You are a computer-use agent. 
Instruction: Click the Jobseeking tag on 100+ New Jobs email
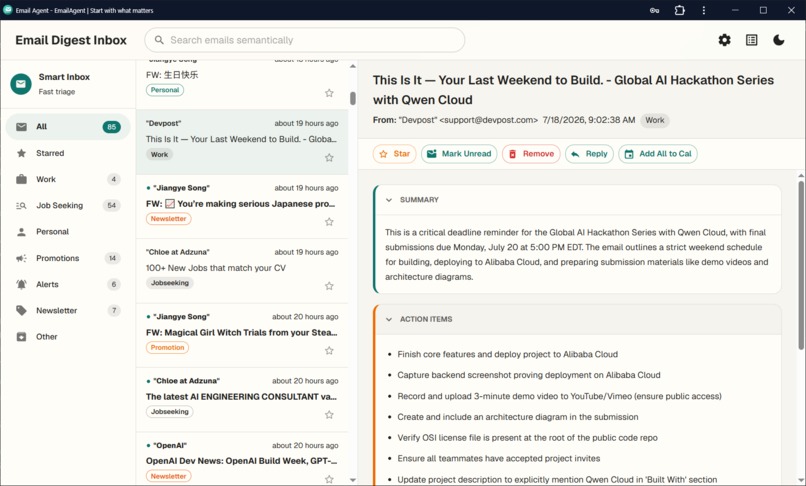[170, 283]
